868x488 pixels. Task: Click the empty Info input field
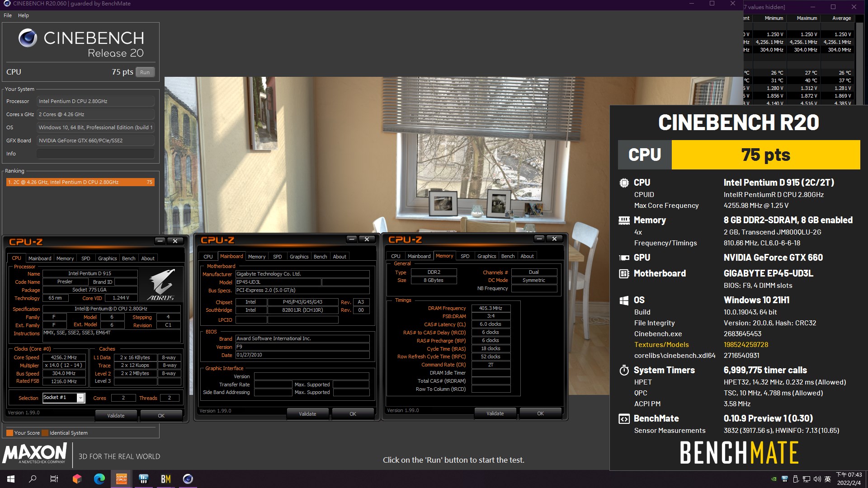coord(95,154)
